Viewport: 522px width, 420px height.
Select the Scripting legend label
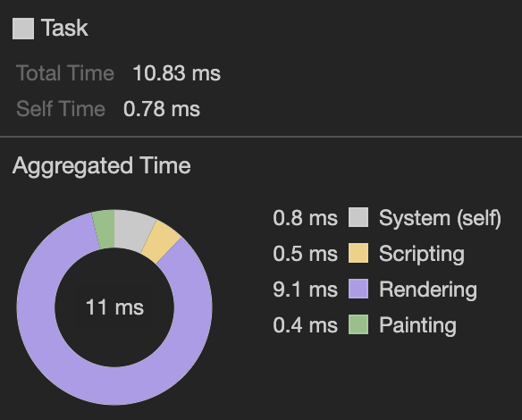[422, 254]
